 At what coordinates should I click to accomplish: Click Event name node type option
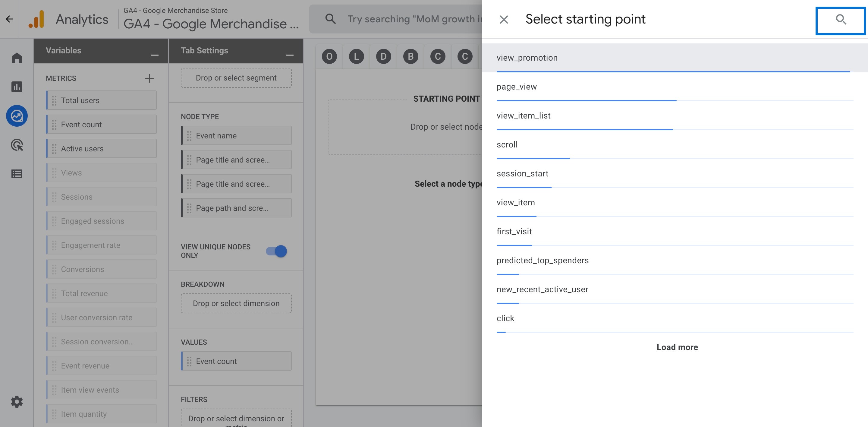(x=236, y=135)
